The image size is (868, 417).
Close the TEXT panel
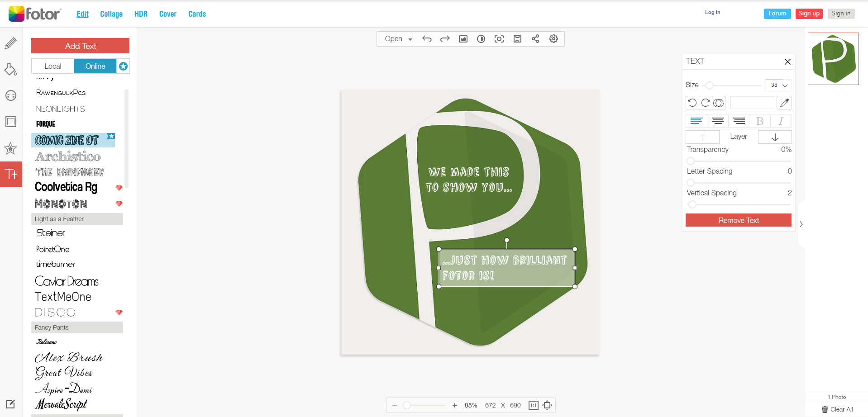[787, 62]
